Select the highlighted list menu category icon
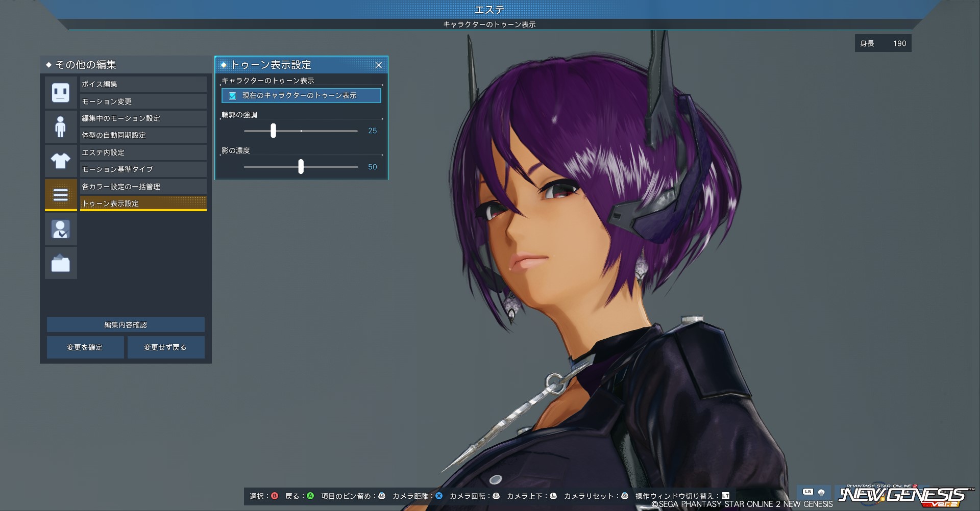Screen dimensions: 980x511 [x=61, y=195]
